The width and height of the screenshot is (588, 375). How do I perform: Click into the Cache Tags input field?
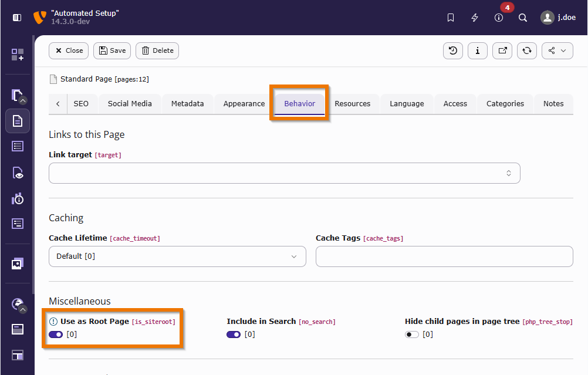[444, 256]
